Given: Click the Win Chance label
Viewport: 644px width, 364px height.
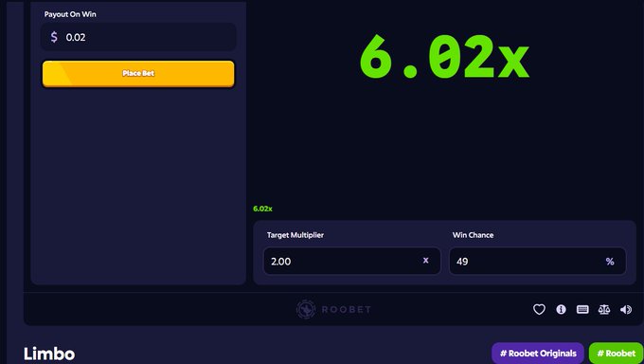Looking at the screenshot, I should (473, 235).
